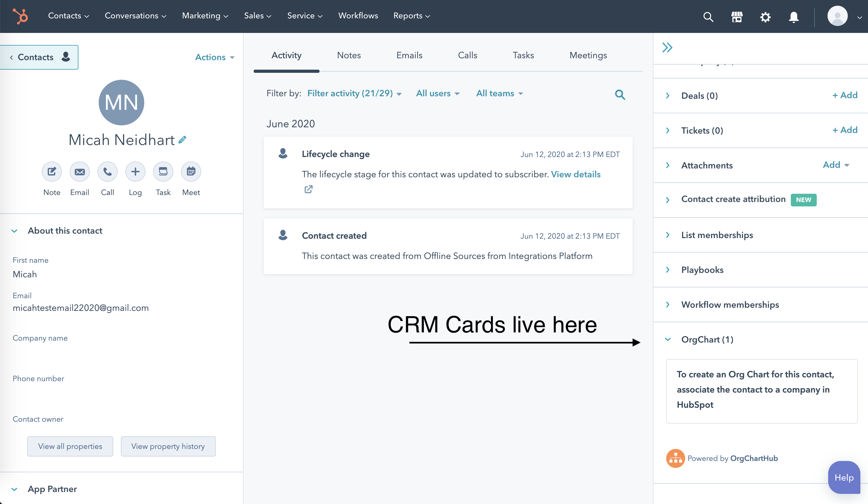Viewport: 868px width, 504px height.
Task: Search the activity timeline via magnifier icon
Action: click(x=620, y=94)
